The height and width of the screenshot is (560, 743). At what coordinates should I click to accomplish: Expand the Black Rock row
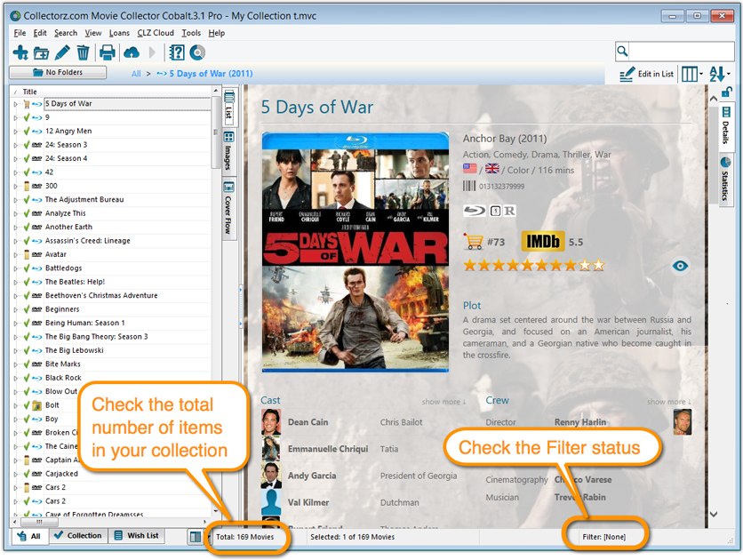(15, 379)
